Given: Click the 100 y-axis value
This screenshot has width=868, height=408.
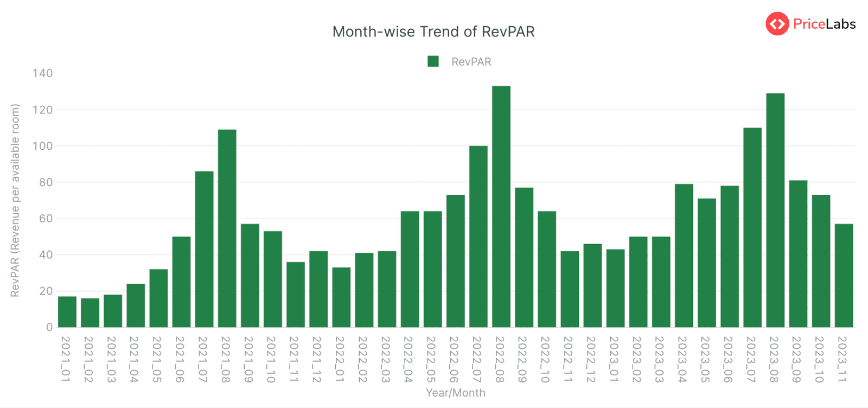Looking at the screenshot, I should 42,146.
